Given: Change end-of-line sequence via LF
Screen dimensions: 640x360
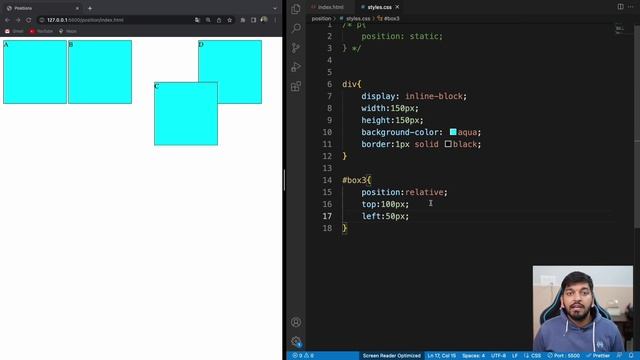Looking at the screenshot, I should pos(515,356).
